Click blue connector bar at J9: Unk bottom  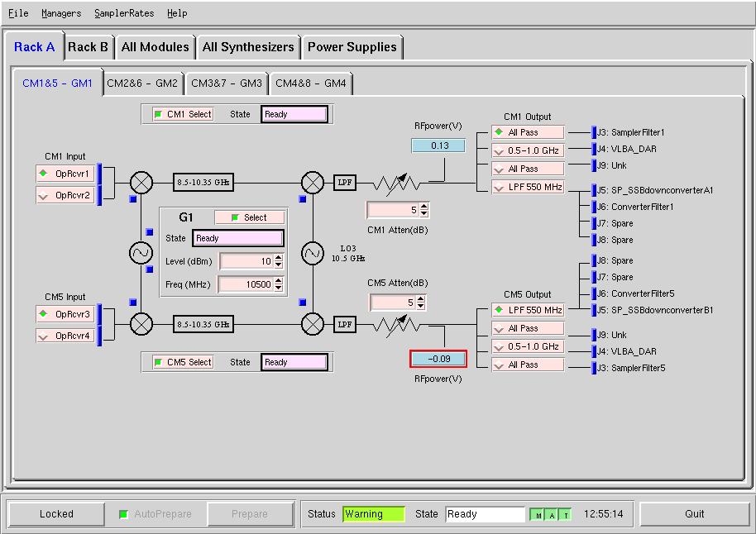594,335
